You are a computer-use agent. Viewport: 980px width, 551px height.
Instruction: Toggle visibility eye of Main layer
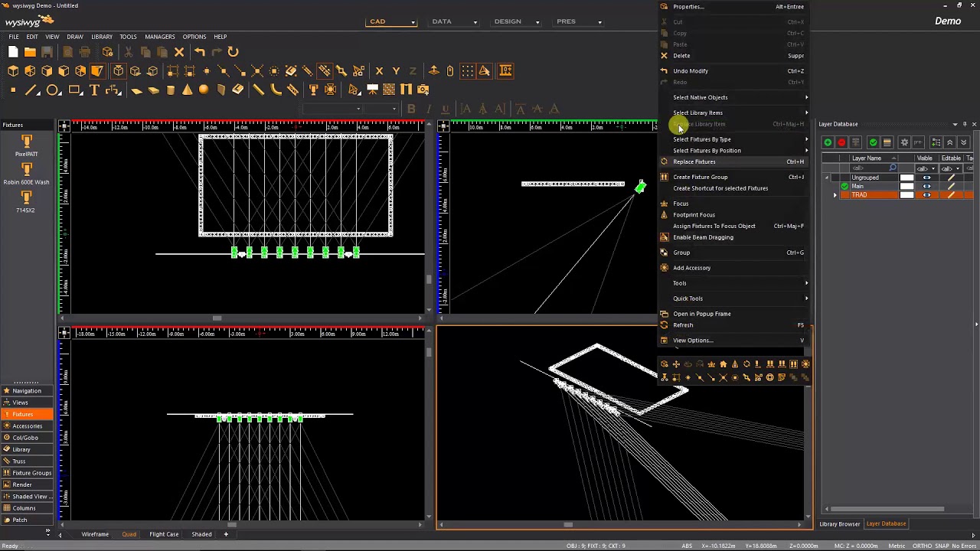click(926, 186)
